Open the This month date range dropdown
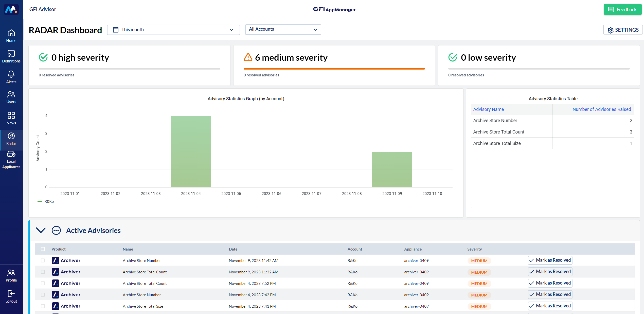644x314 pixels. point(173,30)
